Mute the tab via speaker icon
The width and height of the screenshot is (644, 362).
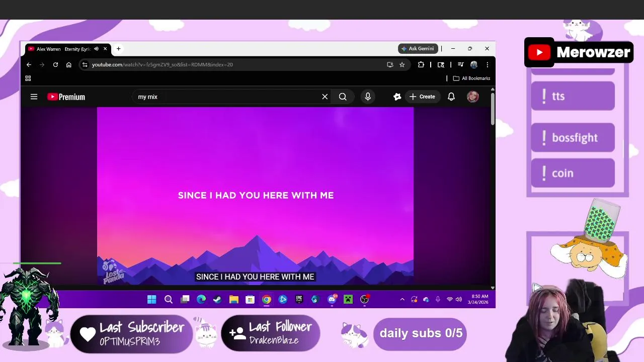click(x=96, y=49)
